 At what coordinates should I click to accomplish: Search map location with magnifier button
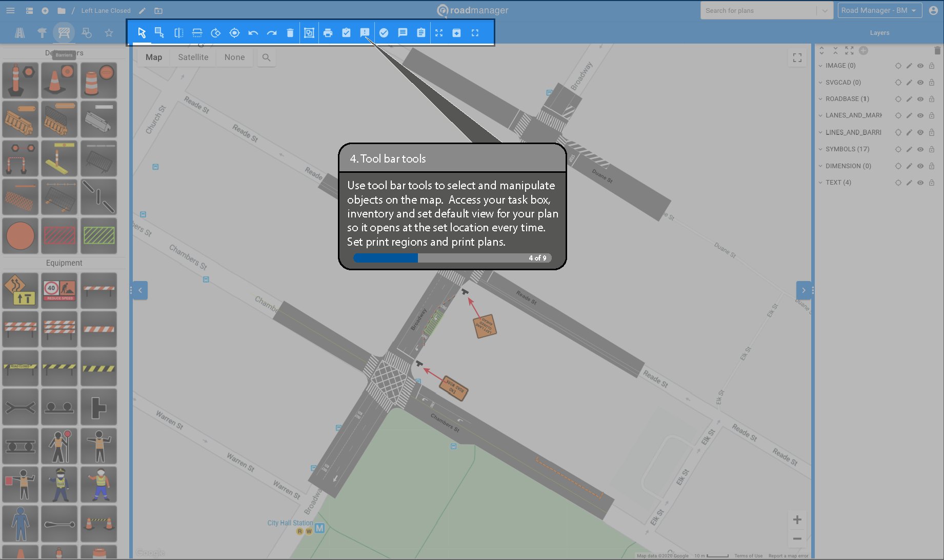266,57
